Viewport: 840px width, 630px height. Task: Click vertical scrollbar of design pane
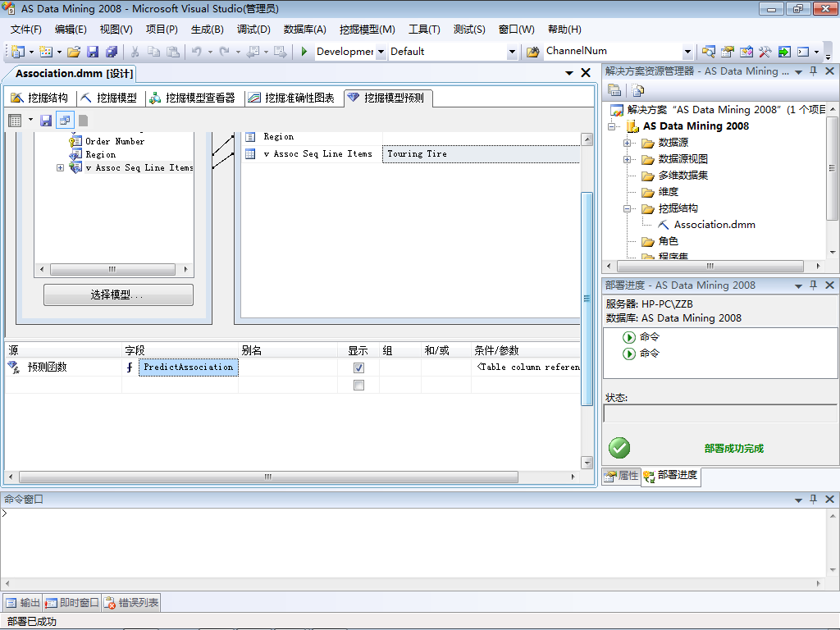pyautogui.click(x=587, y=300)
